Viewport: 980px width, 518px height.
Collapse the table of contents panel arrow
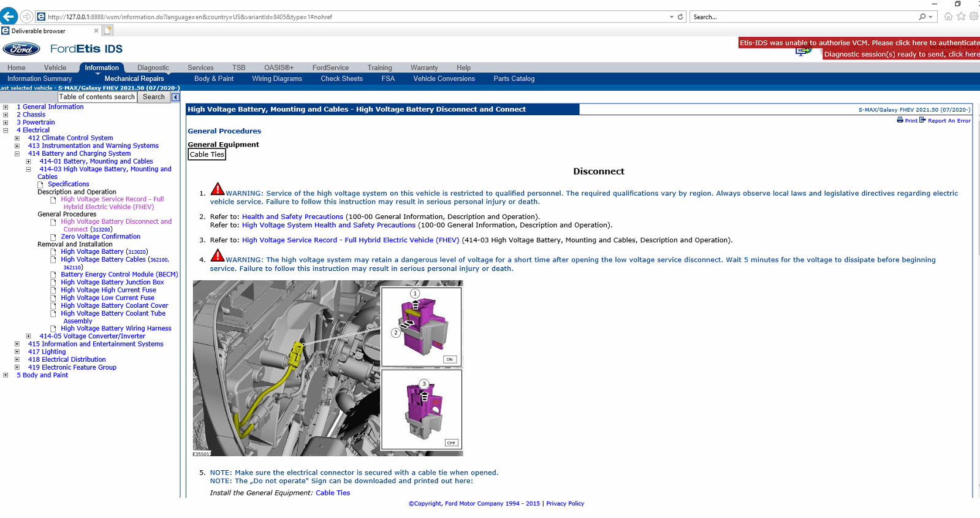pos(175,97)
